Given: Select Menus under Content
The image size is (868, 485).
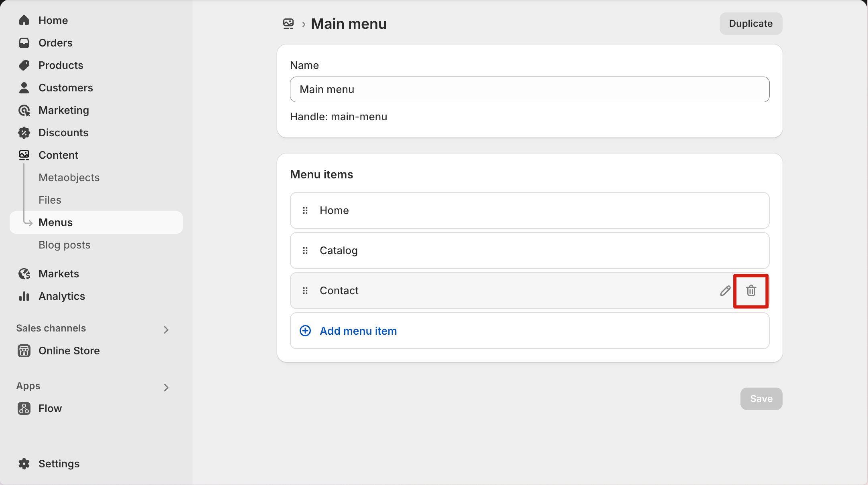Looking at the screenshot, I should (x=96, y=222).
